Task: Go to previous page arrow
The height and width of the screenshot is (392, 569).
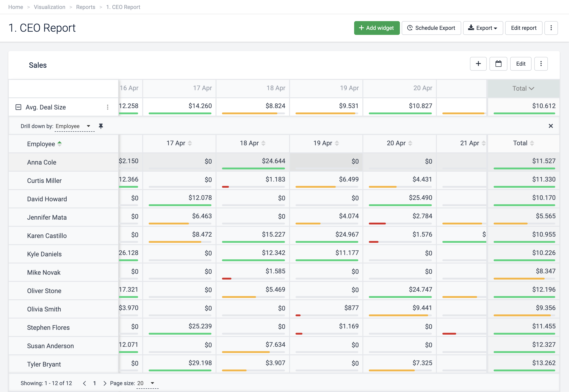Action: pos(84,383)
